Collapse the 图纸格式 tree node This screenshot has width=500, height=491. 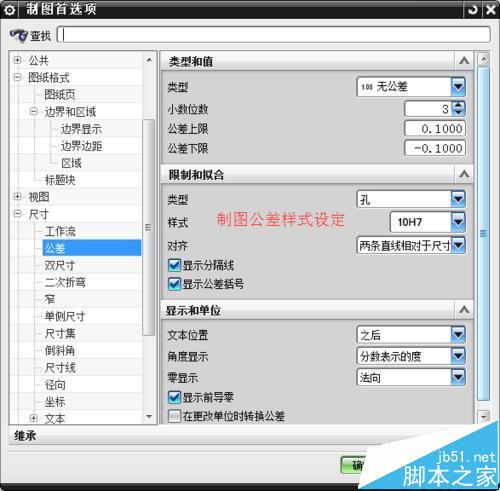tap(17, 77)
